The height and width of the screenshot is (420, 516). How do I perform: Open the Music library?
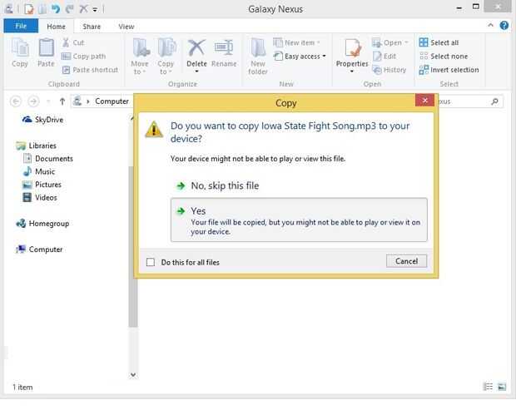38,171
